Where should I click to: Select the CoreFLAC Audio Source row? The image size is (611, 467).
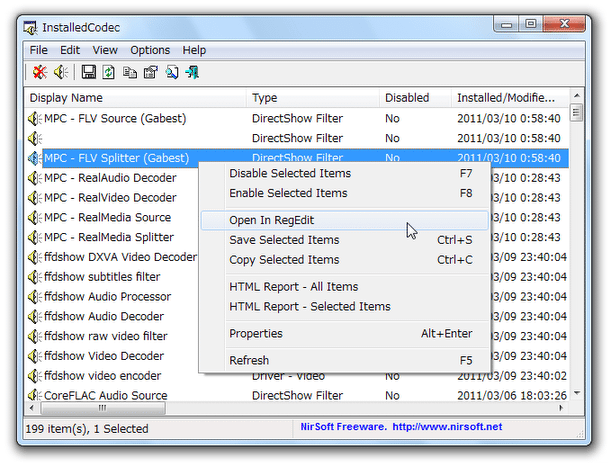[297, 395]
